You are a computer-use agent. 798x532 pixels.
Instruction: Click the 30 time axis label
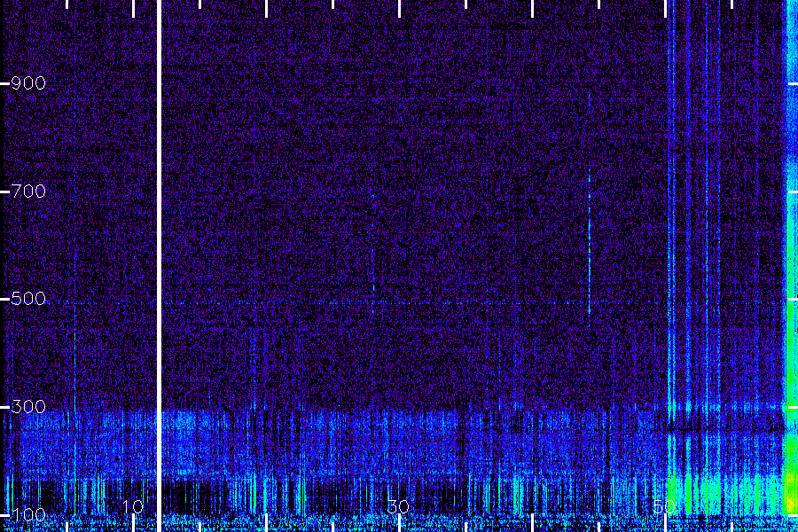(398, 506)
